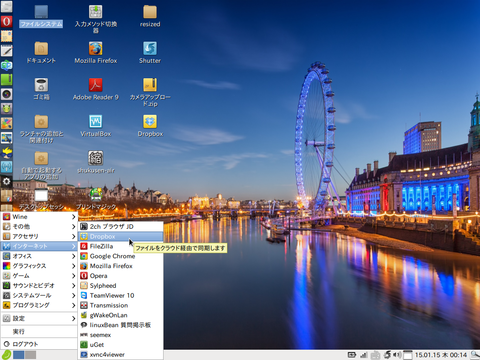Viewport: 480px width, 360px height.
Task: Open the ファイルシステム desktop icon
Action: (x=41, y=16)
